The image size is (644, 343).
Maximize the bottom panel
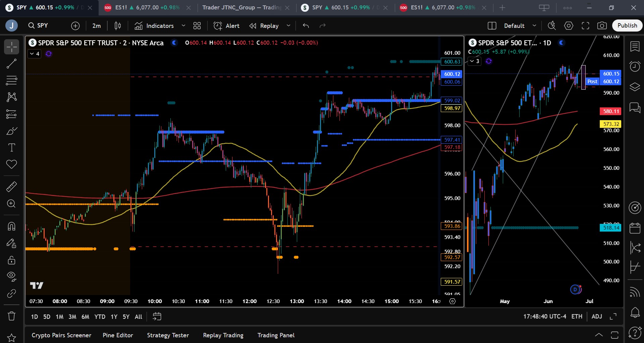pyautogui.click(x=614, y=335)
